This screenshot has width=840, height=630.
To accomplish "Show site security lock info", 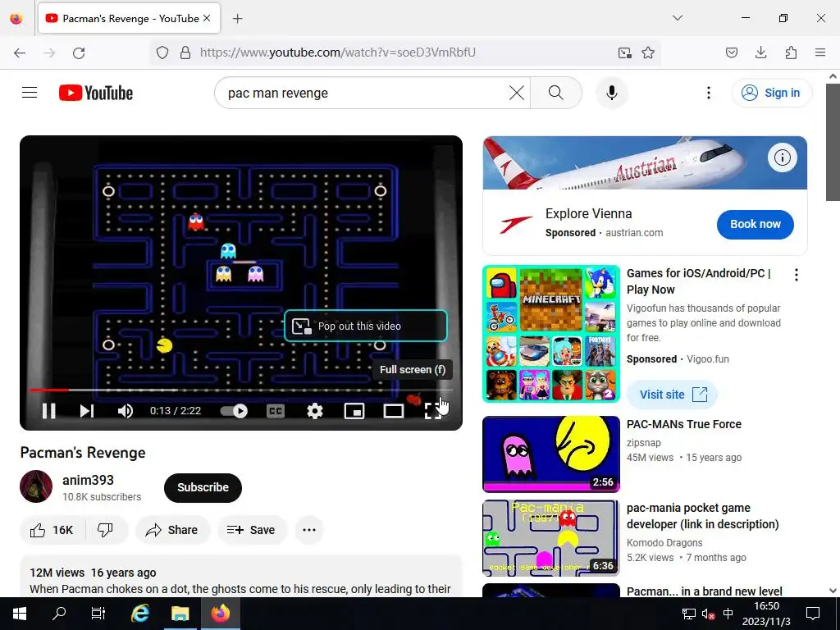I will pos(185,52).
